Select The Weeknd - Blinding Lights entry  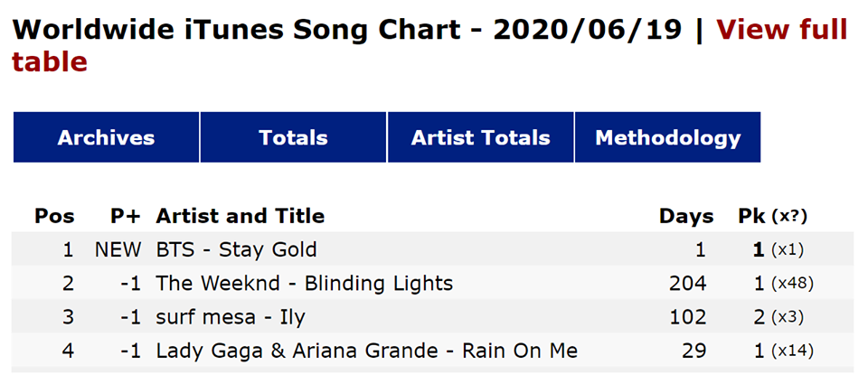pos(304,284)
